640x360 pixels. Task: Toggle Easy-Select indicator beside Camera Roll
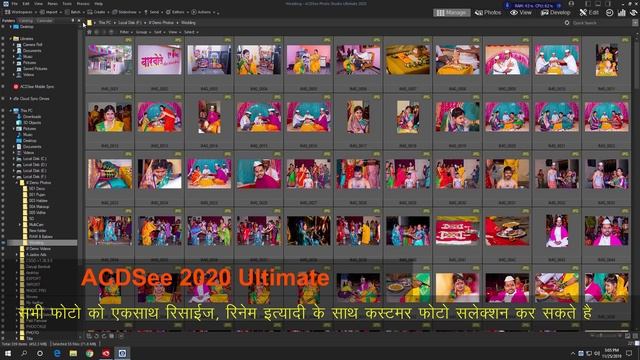[3, 44]
